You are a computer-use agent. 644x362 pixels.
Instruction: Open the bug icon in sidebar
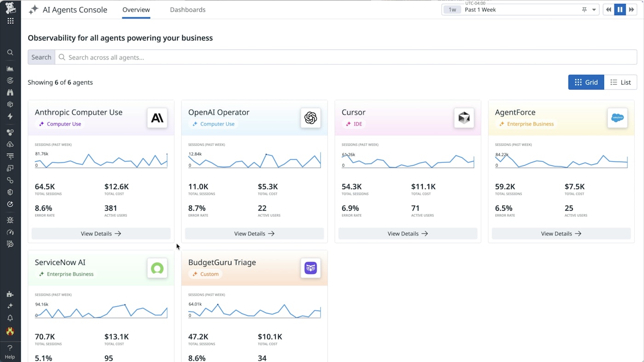coord(10,220)
